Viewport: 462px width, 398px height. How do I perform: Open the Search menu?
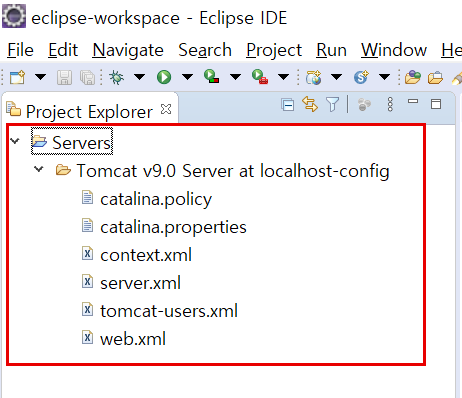coord(205,50)
